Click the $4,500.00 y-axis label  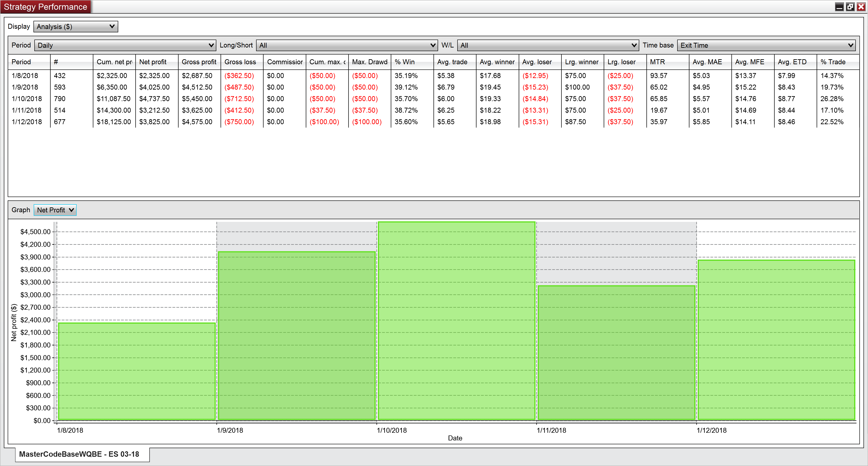[35, 232]
